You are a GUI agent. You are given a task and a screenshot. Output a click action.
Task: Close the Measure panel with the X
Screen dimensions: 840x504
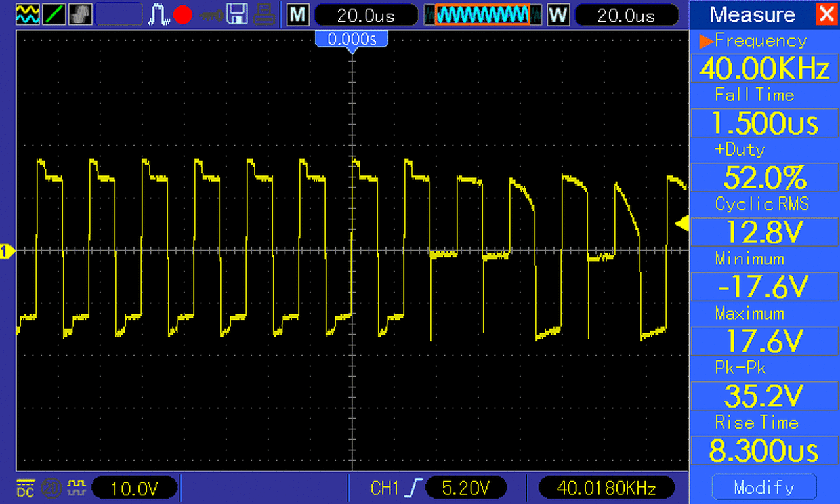826,14
